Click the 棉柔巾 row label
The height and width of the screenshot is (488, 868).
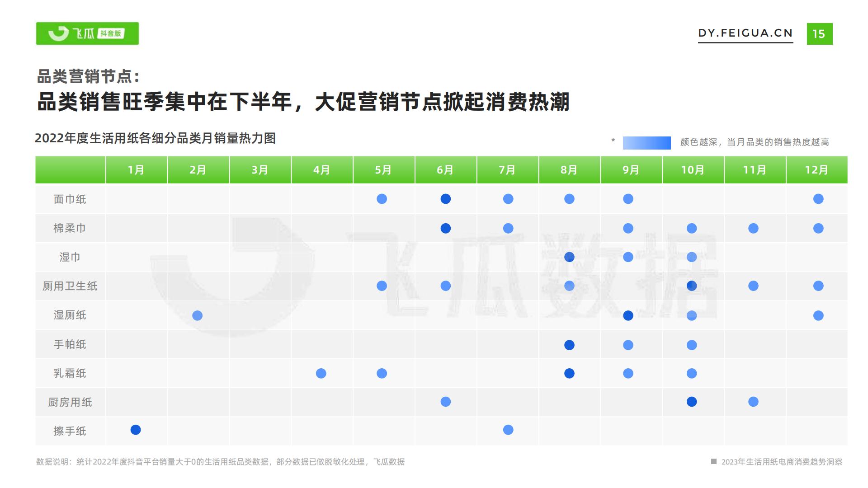tap(70, 228)
